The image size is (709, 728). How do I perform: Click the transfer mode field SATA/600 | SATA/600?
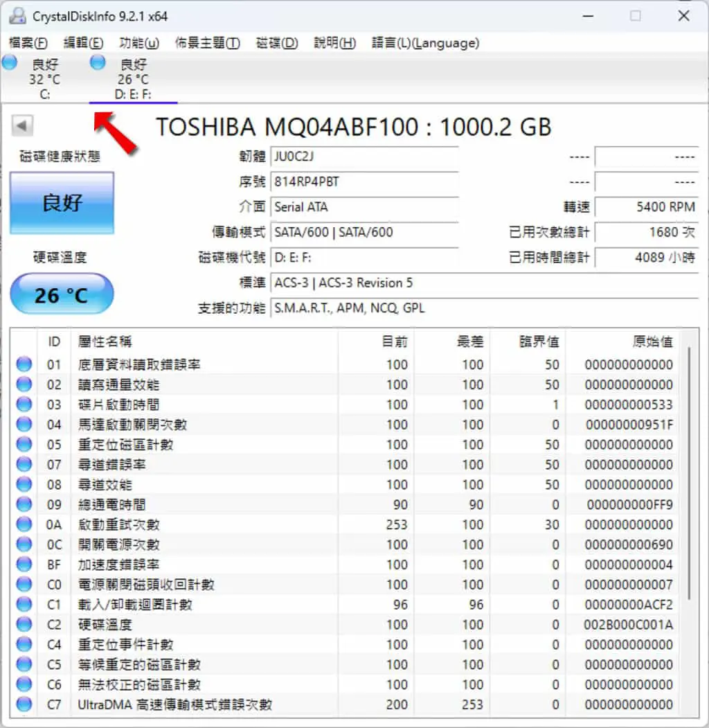(x=364, y=231)
